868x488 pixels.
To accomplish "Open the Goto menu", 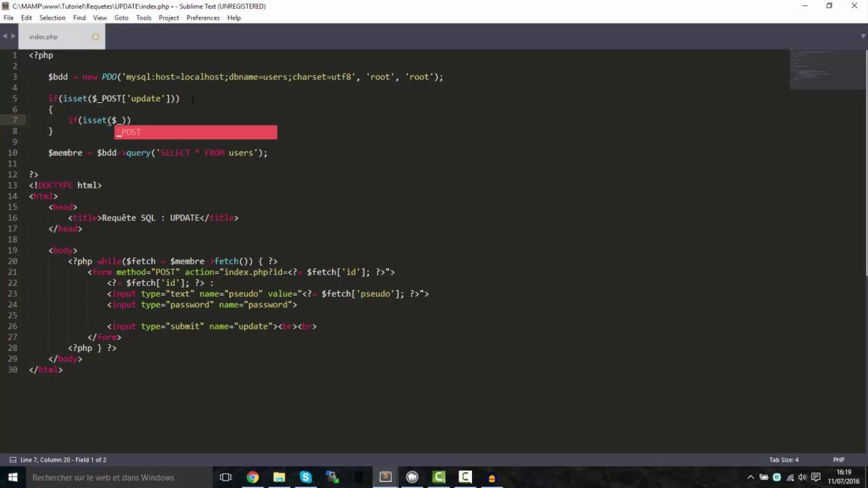I will tap(121, 18).
